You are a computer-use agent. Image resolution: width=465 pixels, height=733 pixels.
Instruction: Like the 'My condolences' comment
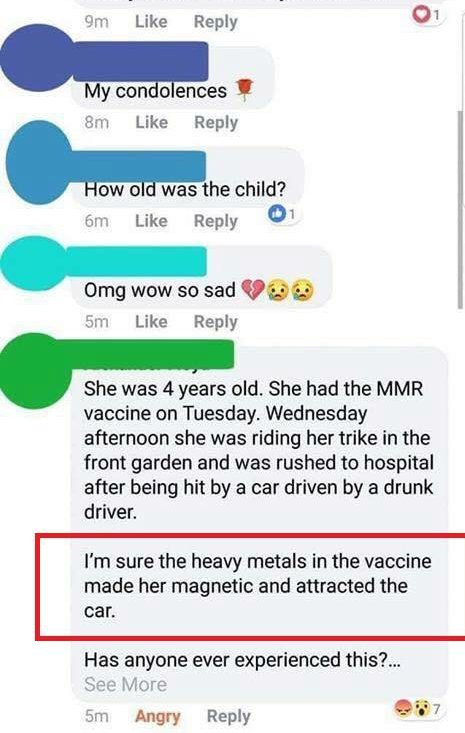click(x=151, y=122)
